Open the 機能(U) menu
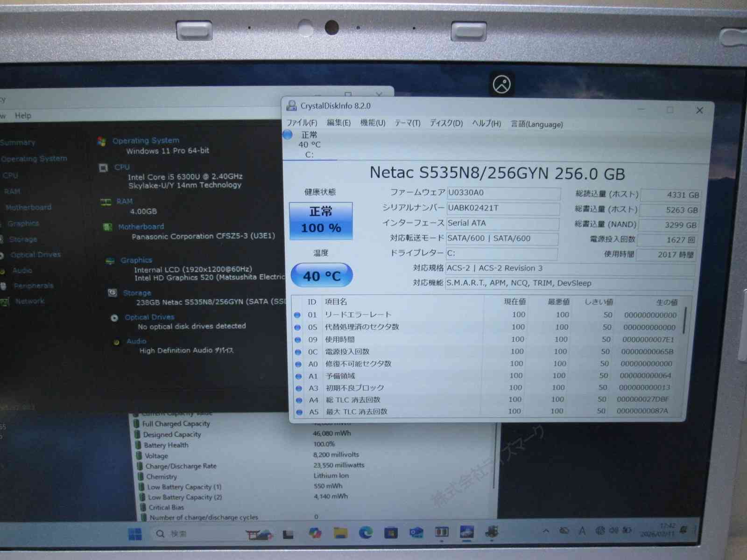This screenshot has width=747, height=560. 373,123
